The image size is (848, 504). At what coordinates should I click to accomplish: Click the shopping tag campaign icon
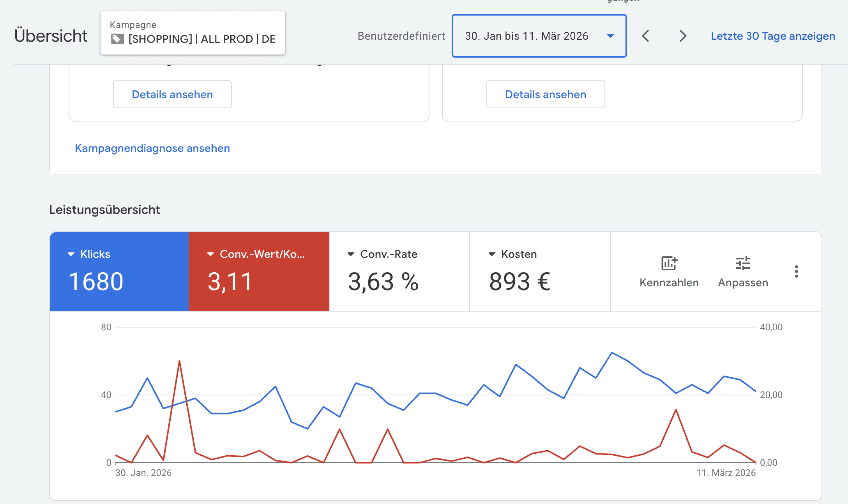tap(117, 39)
